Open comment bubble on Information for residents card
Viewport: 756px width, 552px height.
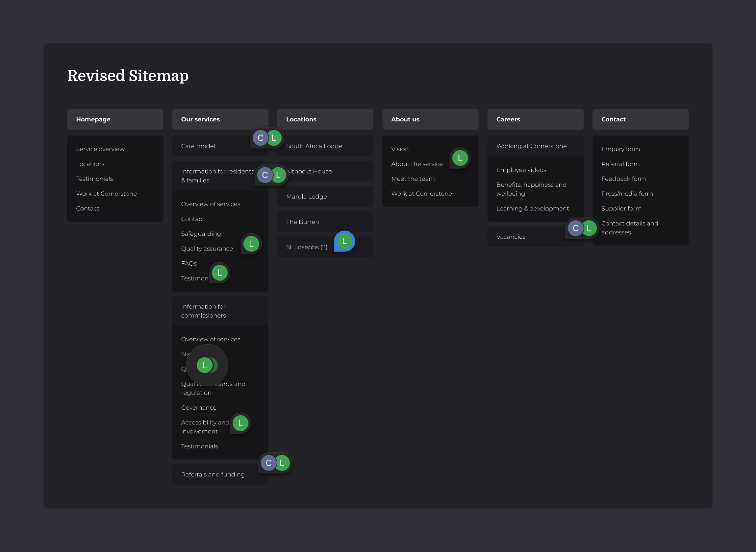pyautogui.click(x=271, y=175)
